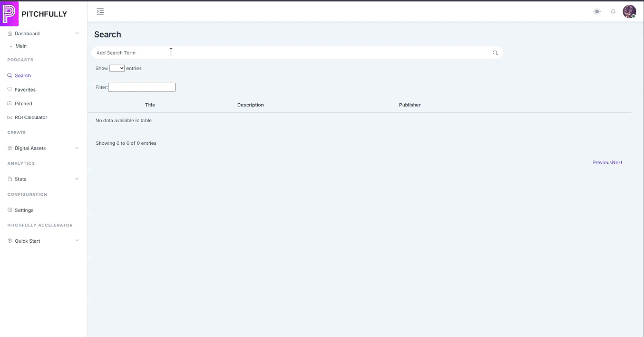644x337 pixels.
Task: Open notifications bell icon
Action: point(613,12)
